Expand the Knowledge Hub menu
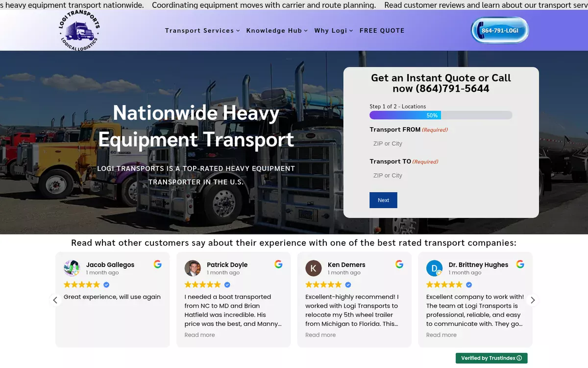The height and width of the screenshot is (368, 588). (277, 30)
